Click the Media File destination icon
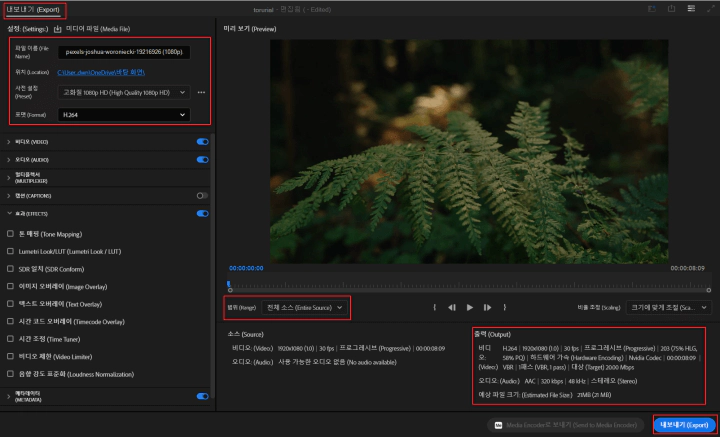The width and height of the screenshot is (720, 437). coord(57,29)
